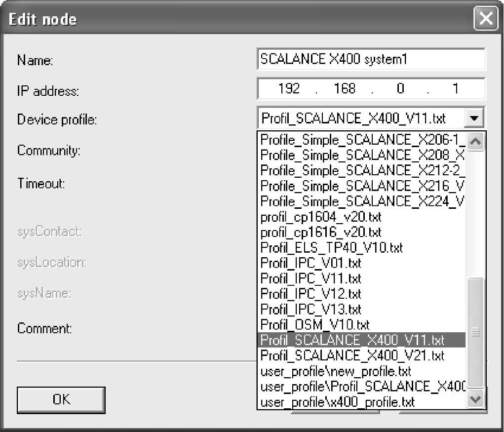
Task: Select Profile_Simple_SCALANCE_X212-2 profile entry
Action: point(362,171)
